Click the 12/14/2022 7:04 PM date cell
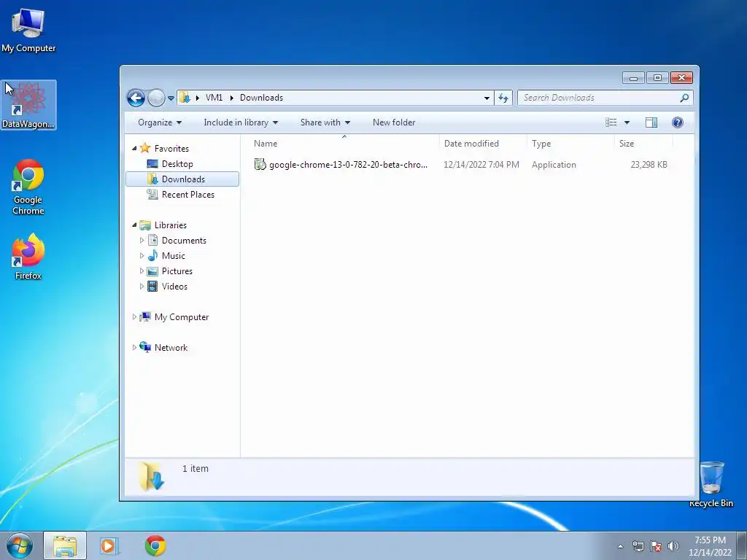 [481, 165]
